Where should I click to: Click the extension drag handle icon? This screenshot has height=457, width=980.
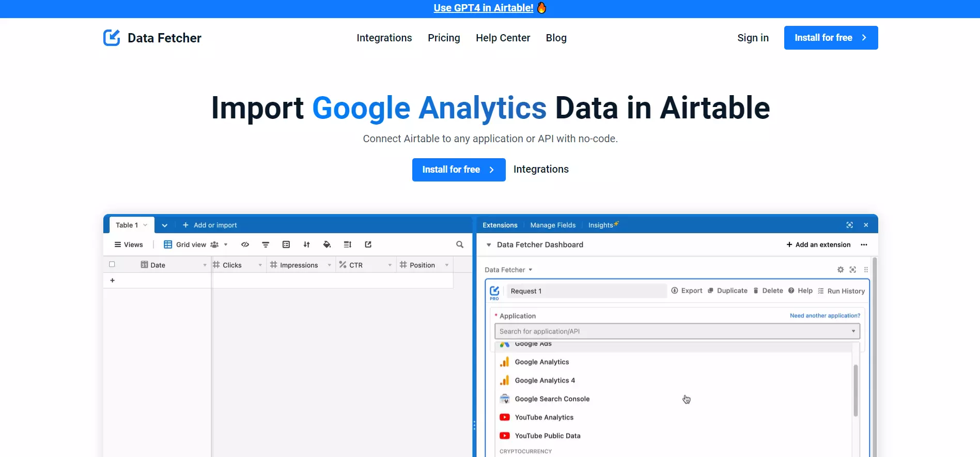866,270
